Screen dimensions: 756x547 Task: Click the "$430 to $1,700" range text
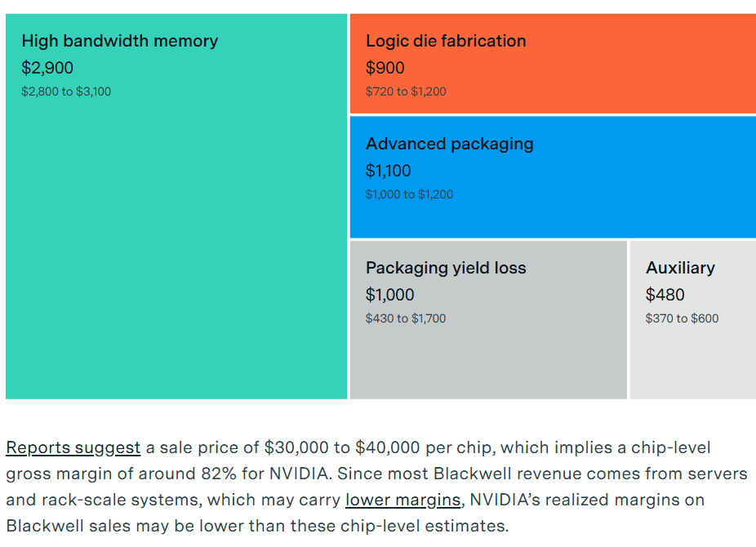406,318
